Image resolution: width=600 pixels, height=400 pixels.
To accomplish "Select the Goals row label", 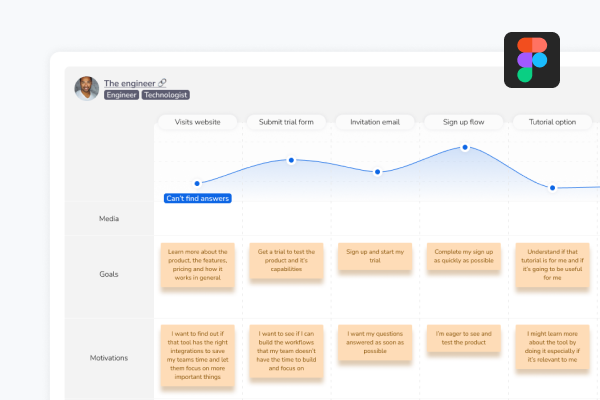I will click(109, 273).
